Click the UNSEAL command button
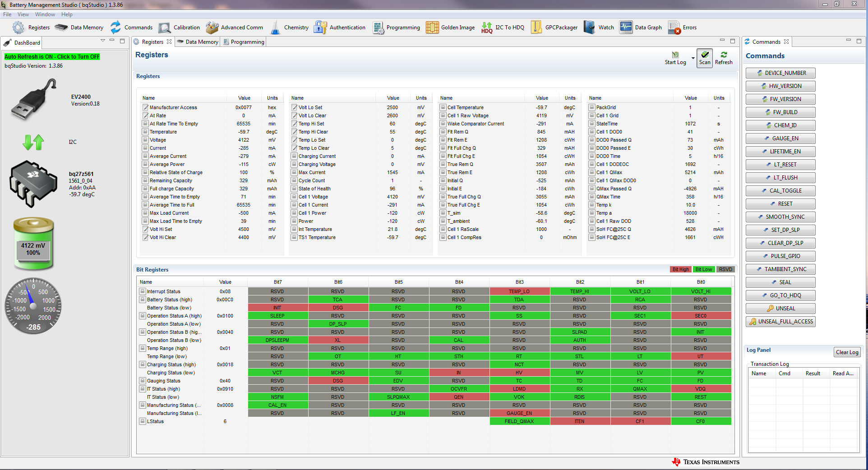 [780, 309]
